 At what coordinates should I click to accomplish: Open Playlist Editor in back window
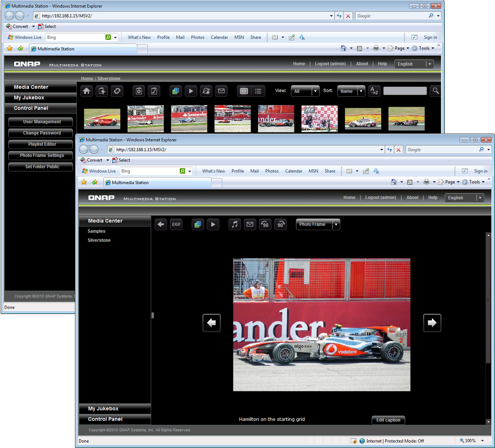point(41,144)
